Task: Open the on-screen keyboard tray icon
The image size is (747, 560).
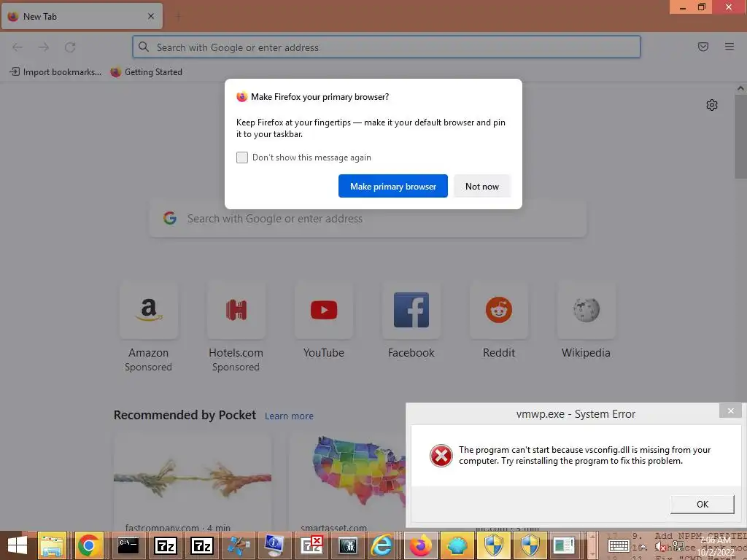Action: click(x=619, y=546)
